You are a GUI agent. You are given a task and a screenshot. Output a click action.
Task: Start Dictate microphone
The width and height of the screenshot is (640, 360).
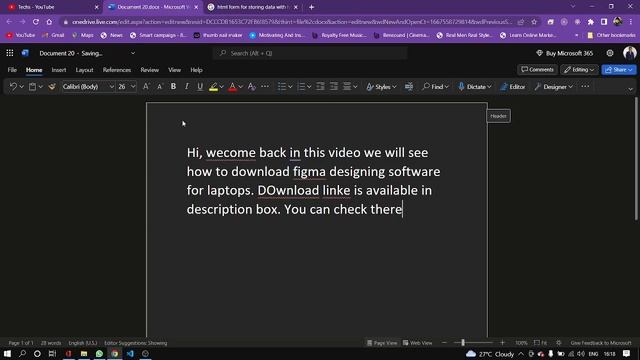(x=475, y=87)
